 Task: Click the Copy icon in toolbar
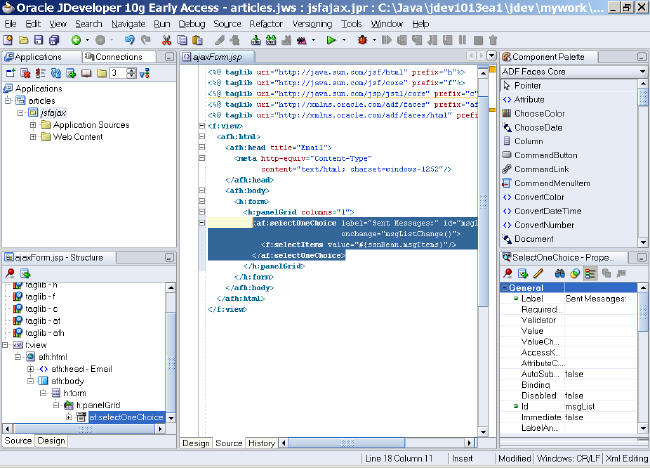pos(182,40)
